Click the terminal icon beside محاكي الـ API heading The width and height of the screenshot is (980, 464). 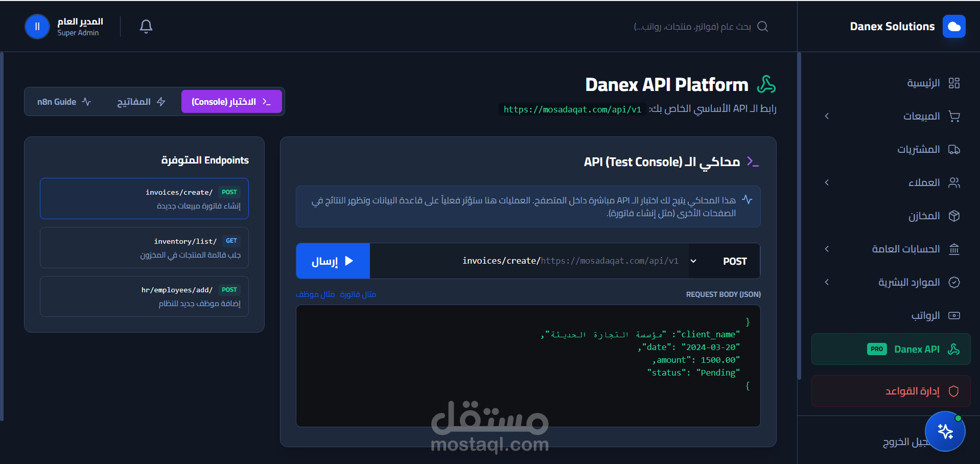tap(753, 161)
